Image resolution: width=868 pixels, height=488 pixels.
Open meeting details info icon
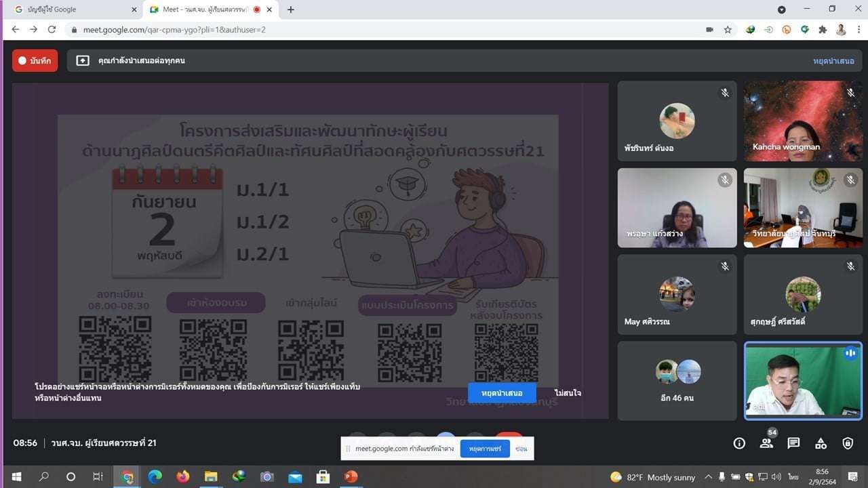point(739,443)
